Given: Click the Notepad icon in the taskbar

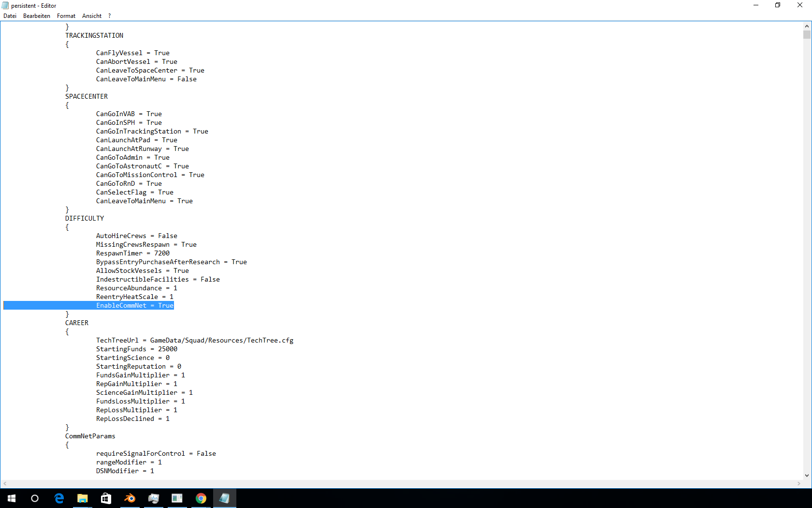Looking at the screenshot, I should (225, 498).
